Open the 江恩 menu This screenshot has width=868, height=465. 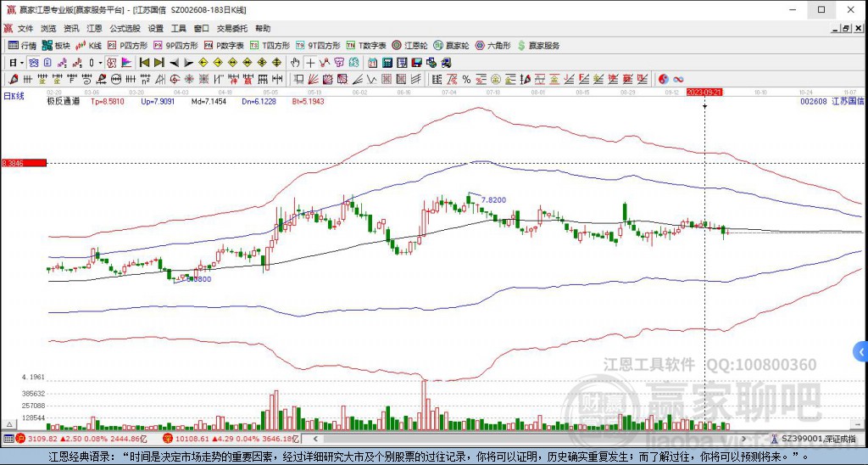pyautogui.click(x=94, y=28)
